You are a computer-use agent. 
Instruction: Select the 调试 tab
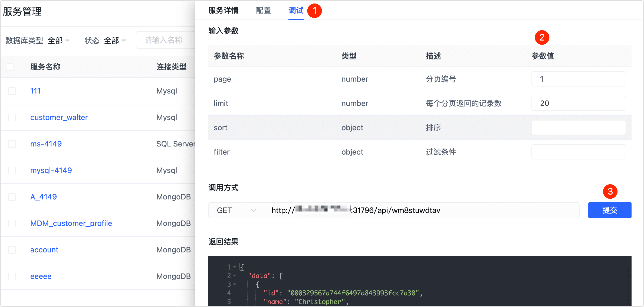point(296,10)
